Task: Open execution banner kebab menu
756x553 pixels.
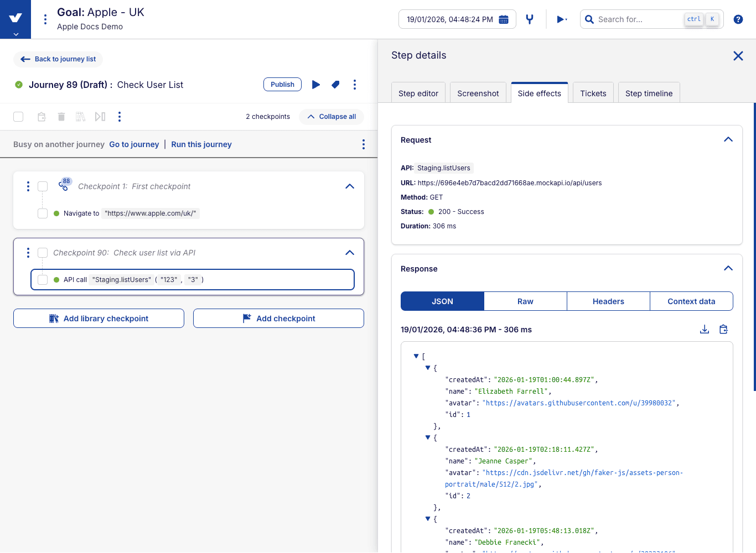Action: point(364,144)
